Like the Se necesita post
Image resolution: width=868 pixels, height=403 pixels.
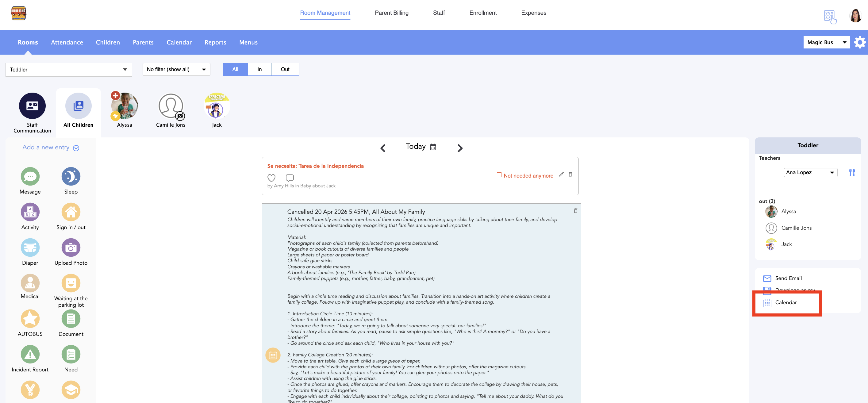tap(271, 178)
